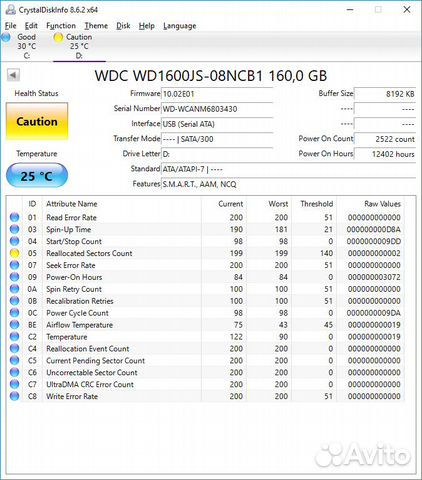Screen dimensions: 422x480
Task: Click raw value 0000000009DA for Power Cycle Count
Action: pos(374,313)
